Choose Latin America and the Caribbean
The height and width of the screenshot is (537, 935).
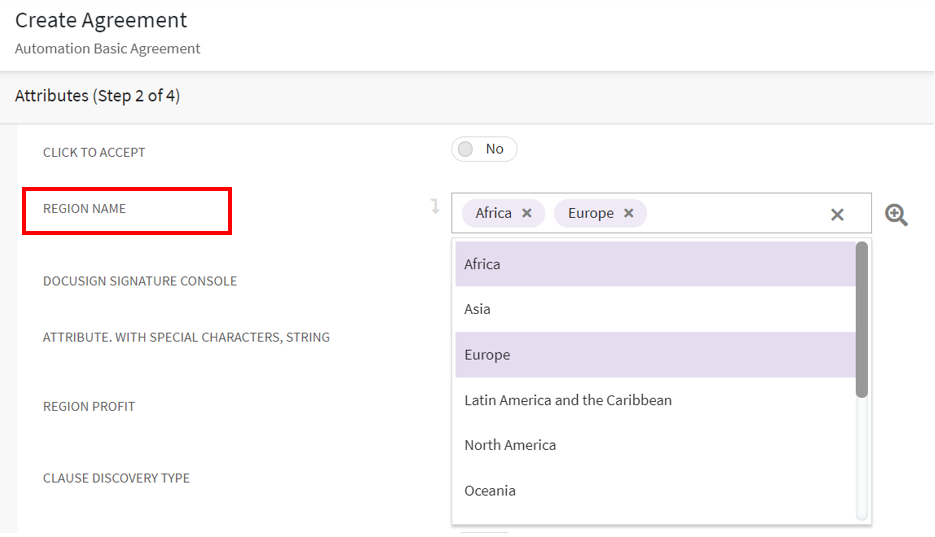(x=655, y=400)
